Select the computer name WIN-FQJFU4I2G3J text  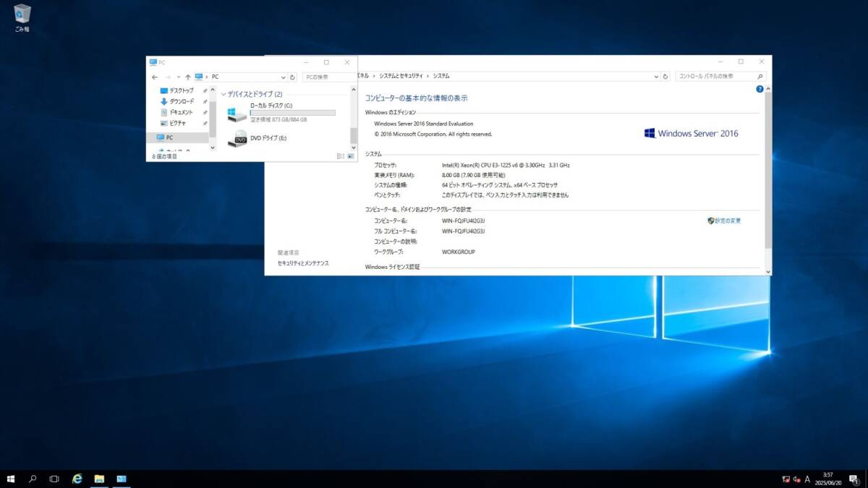(464, 221)
